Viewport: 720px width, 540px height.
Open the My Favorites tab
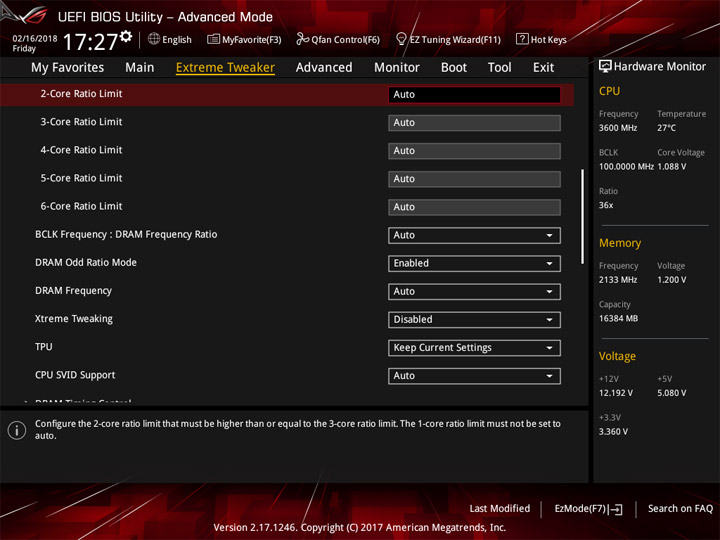click(68, 68)
